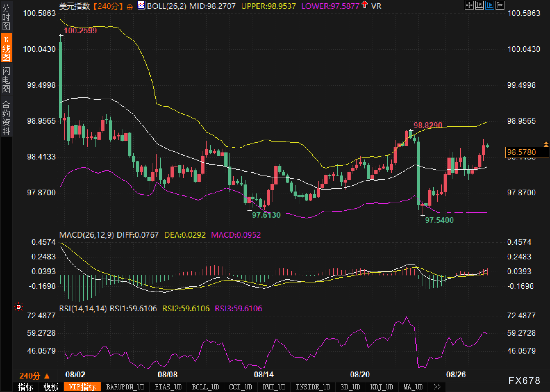Click the 模板 tab at bottom
The image size is (550, 392).
coord(51,387)
